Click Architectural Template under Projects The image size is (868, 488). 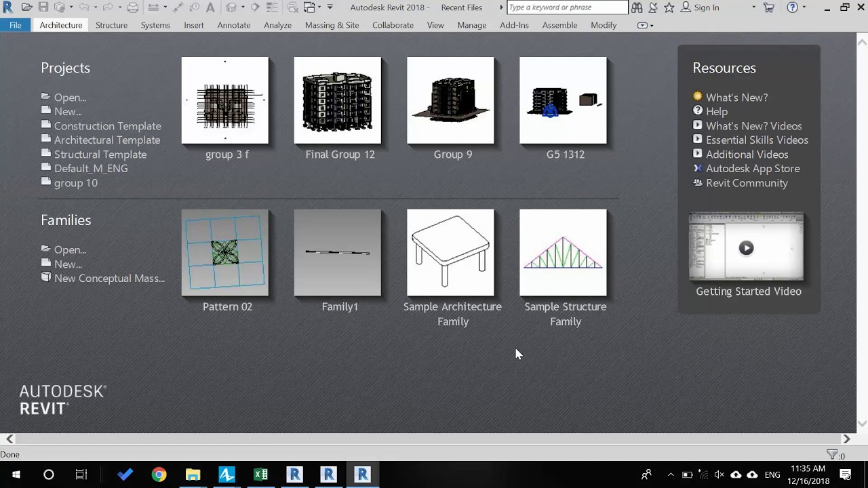pyautogui.click(x=107, y=140)
